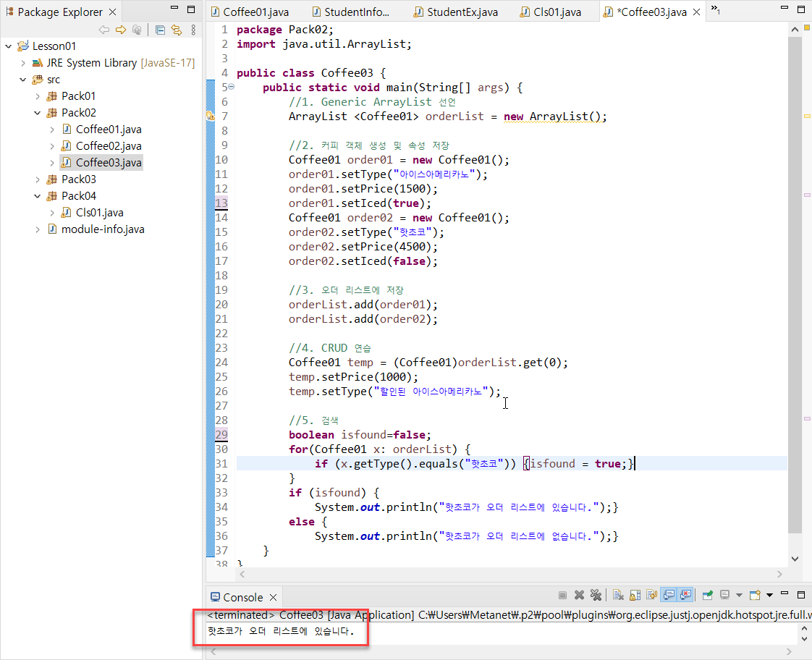The width and height of the screenshot is (812, 660).
Task: Click editor horizontal scroll left arrow
Action: click(242, 574)
